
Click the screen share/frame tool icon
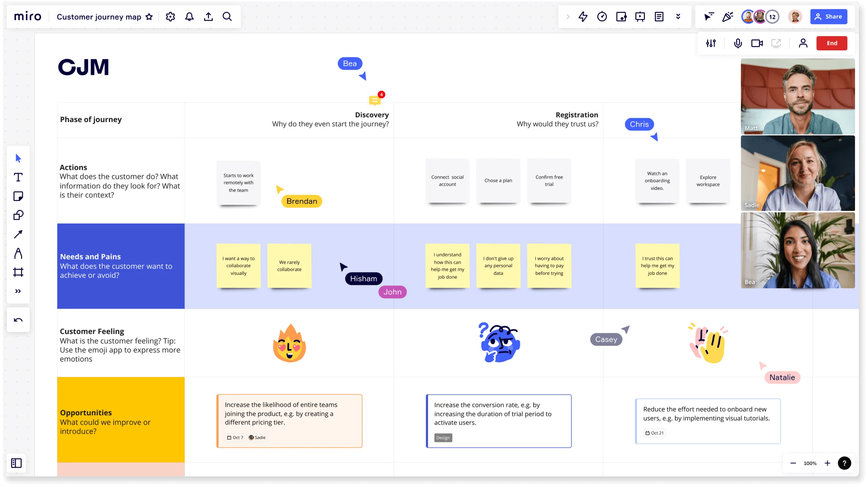(776, 43)
